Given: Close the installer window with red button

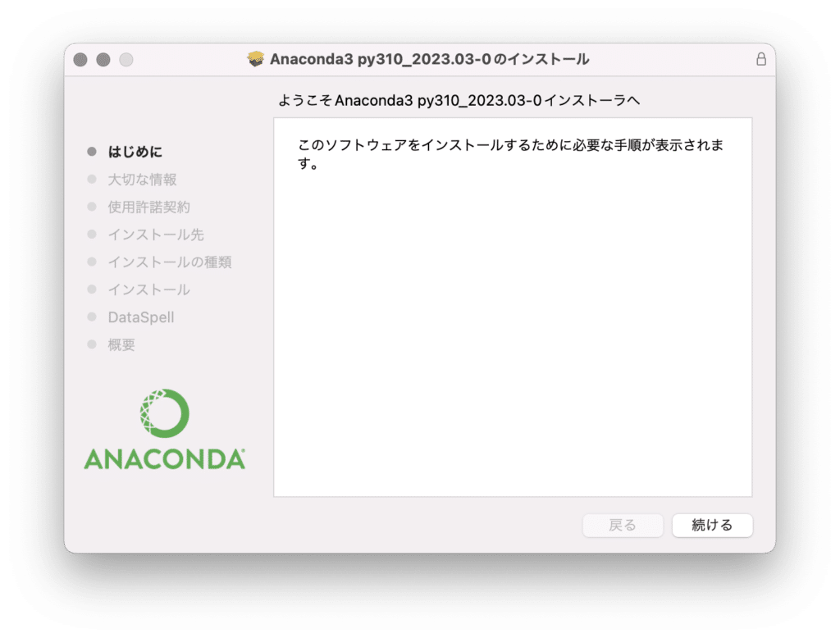Looking at the screenshot, I should (80, 60).
